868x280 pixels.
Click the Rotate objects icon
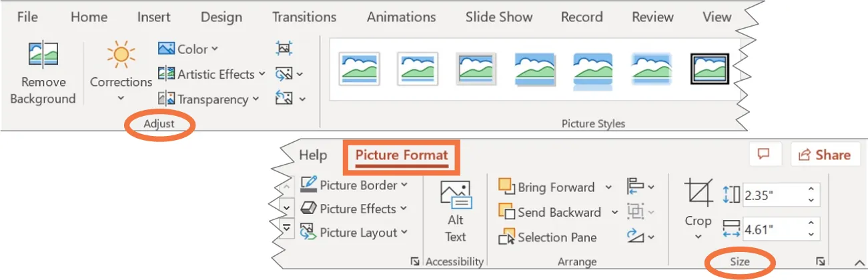[635, 237]
